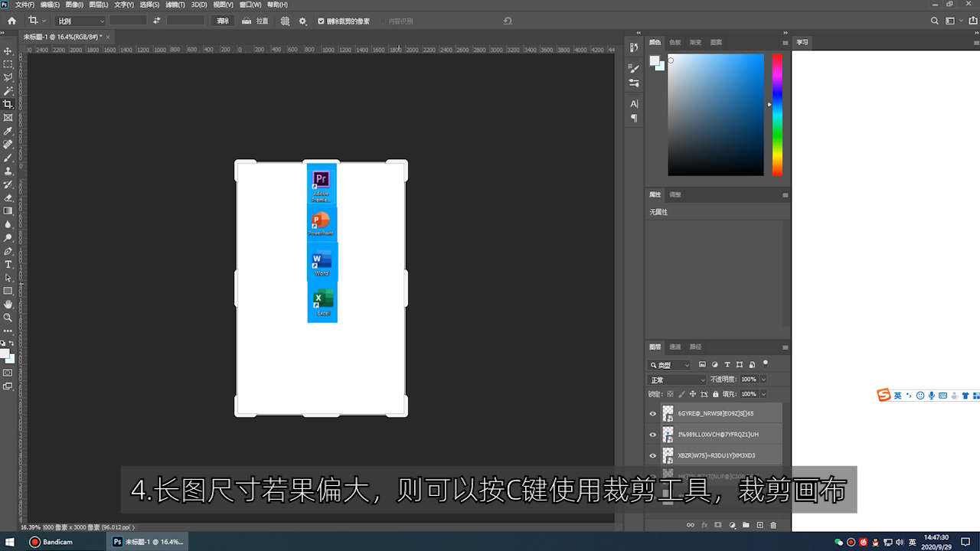Add a layer mask

718,525
